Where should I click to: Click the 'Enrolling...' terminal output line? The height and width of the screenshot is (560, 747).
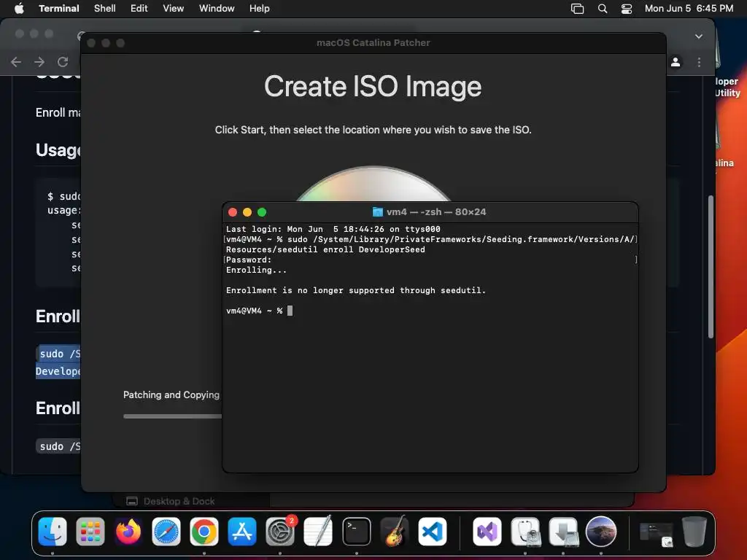[256, 270]
